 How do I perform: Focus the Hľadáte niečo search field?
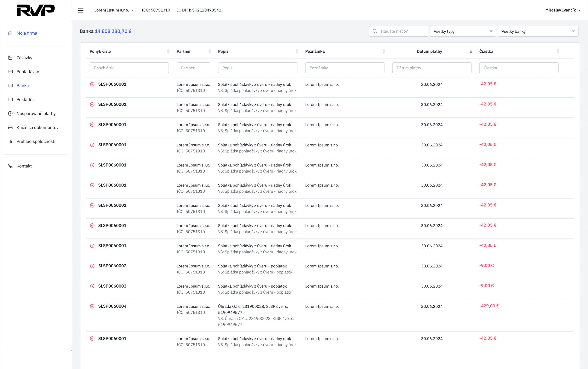tap(399, 31)
